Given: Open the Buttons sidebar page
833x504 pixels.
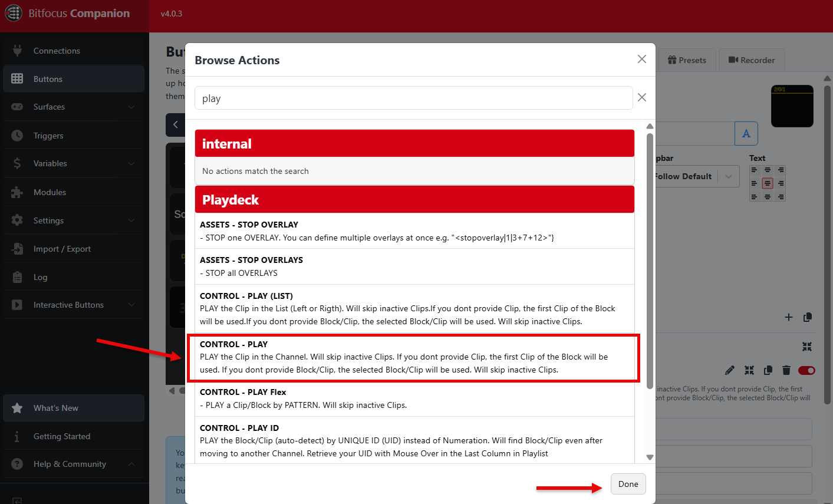Looking at the screenshot, I should point(74,79).
